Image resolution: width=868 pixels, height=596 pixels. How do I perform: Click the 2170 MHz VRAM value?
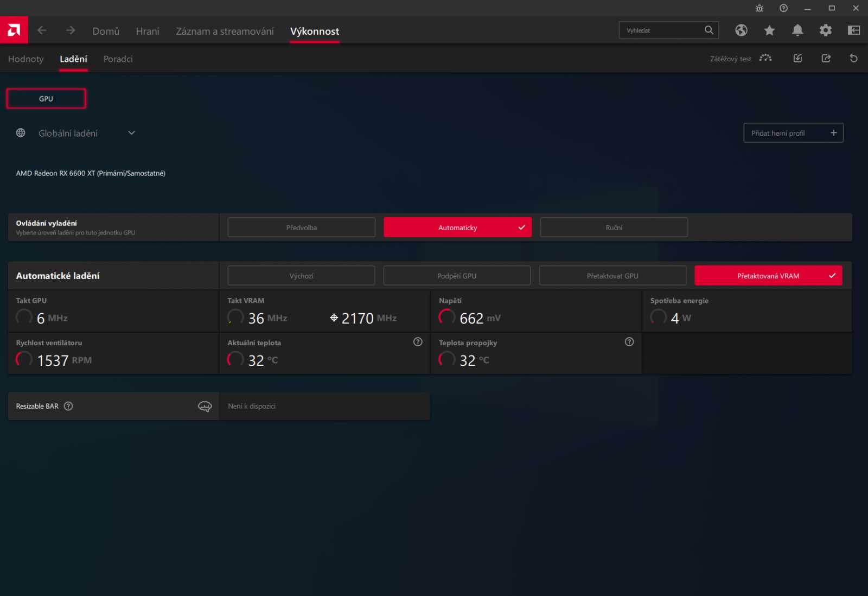pos(369,318)
